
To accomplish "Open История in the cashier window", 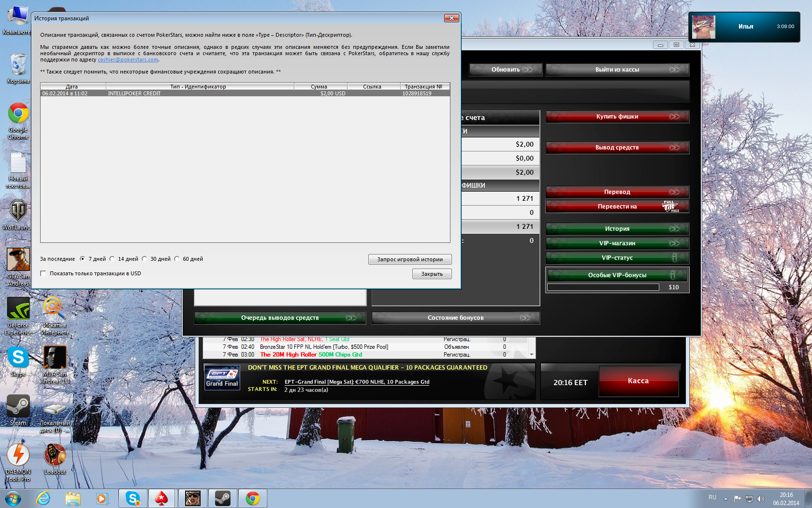I will point(617,229).
